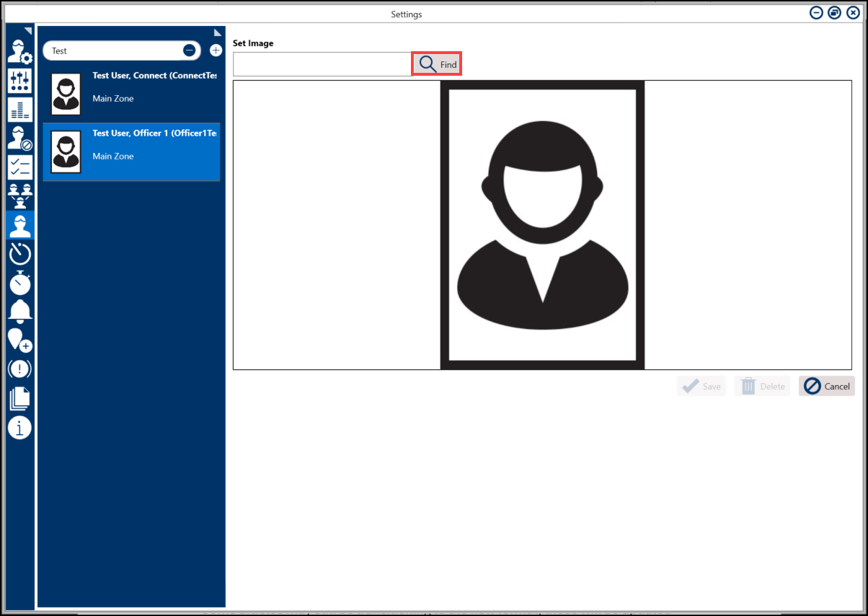Close the Settings window
868x616 pixels.
click(x=853, y=13)
